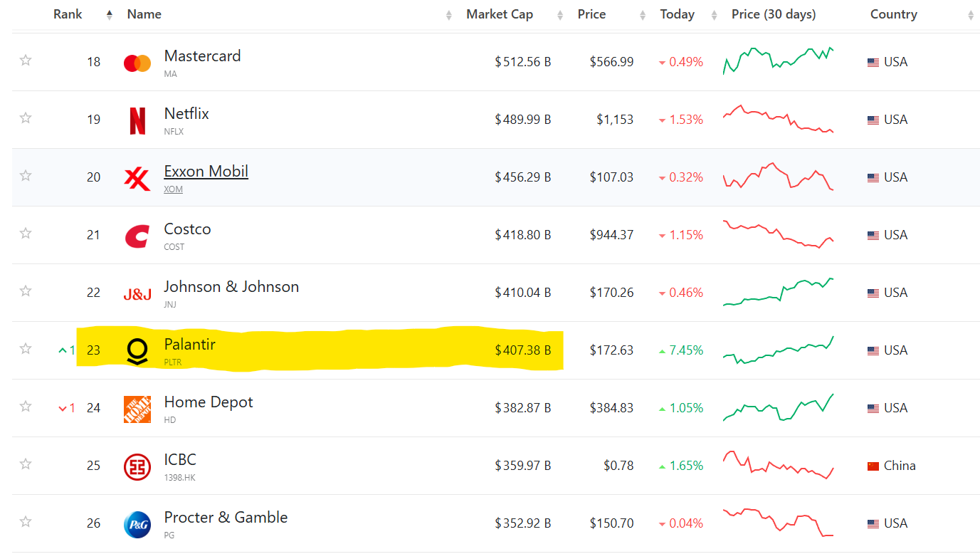Toggle the favorite star for Palantir
The image size is (980, 554).
[x=26, y=348]
